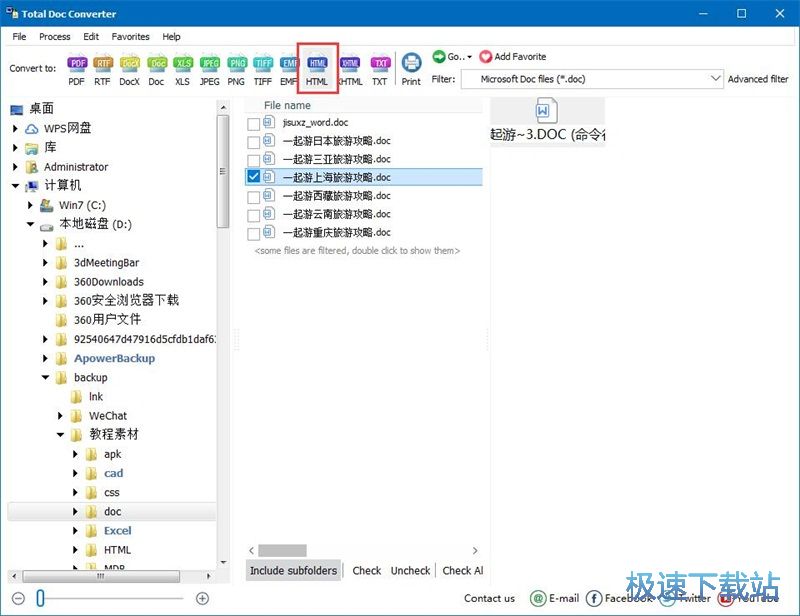Choose the HTML conversion format icon
The width and height of the screenshot is (800, 616).
317,65
